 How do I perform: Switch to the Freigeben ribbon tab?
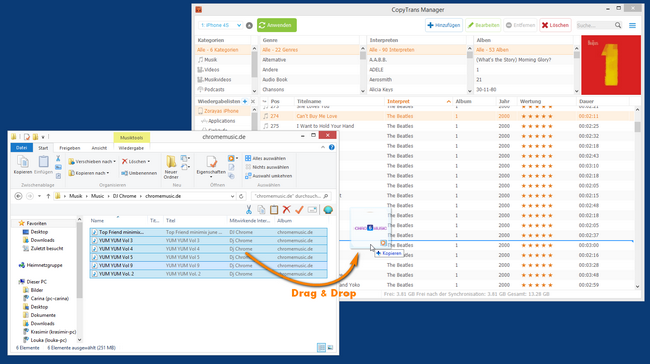tap(70, 148)
